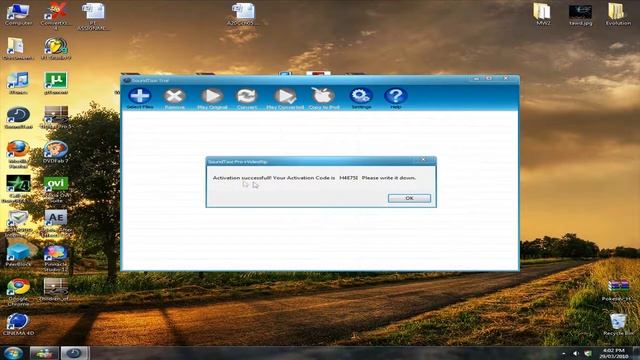This screenshot has width=640, height=360.
Task: Close the activation message dialog
Action: pos(423,160)
